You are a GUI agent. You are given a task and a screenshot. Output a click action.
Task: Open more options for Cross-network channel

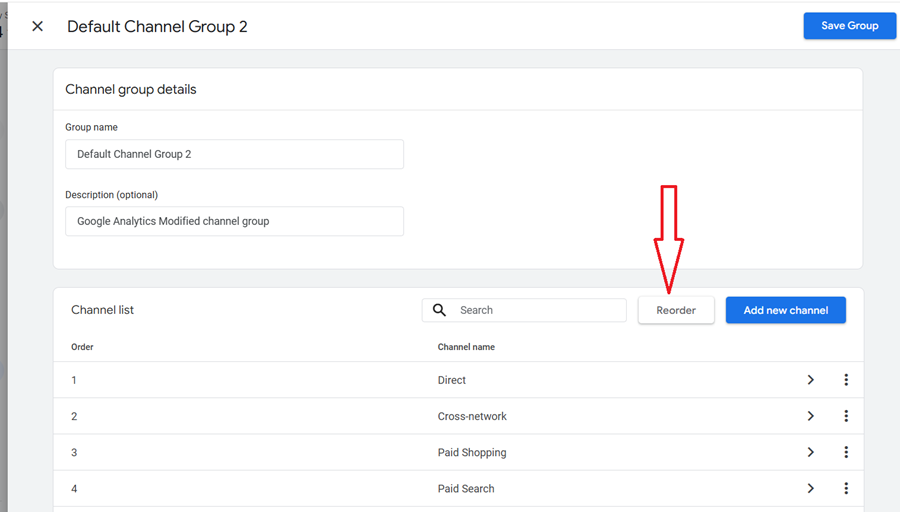point(846,416)
